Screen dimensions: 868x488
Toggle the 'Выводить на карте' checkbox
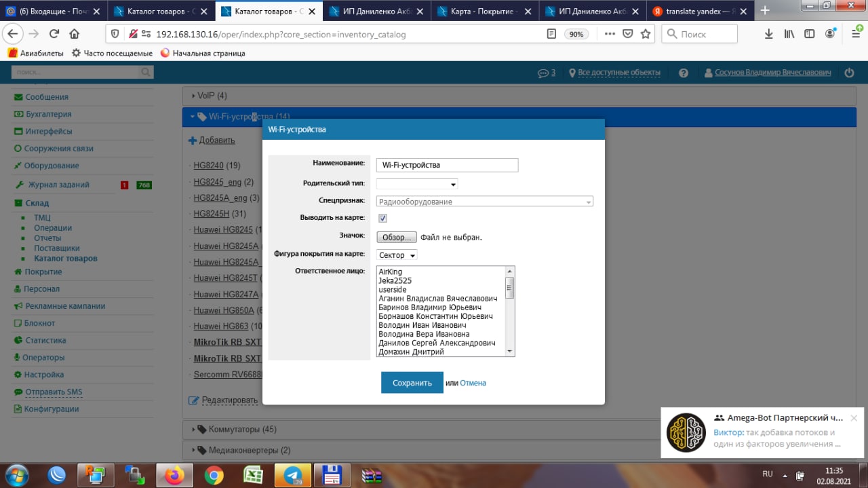382,218
